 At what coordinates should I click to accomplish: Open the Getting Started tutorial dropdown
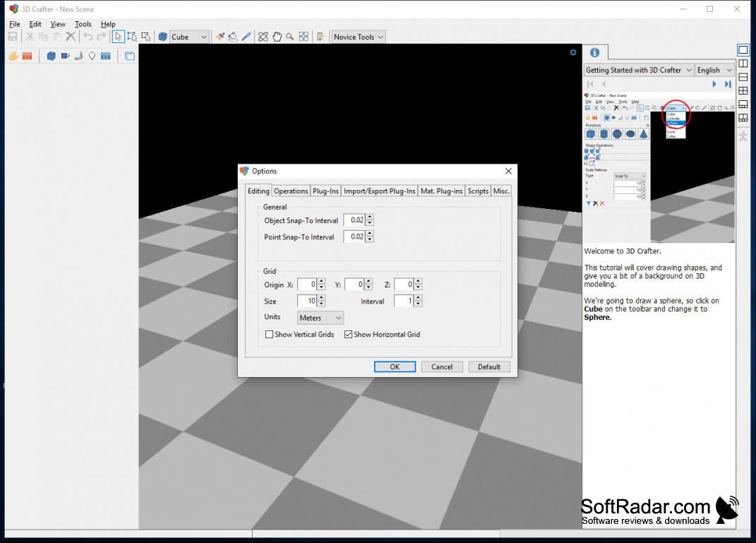coord(639,70)
